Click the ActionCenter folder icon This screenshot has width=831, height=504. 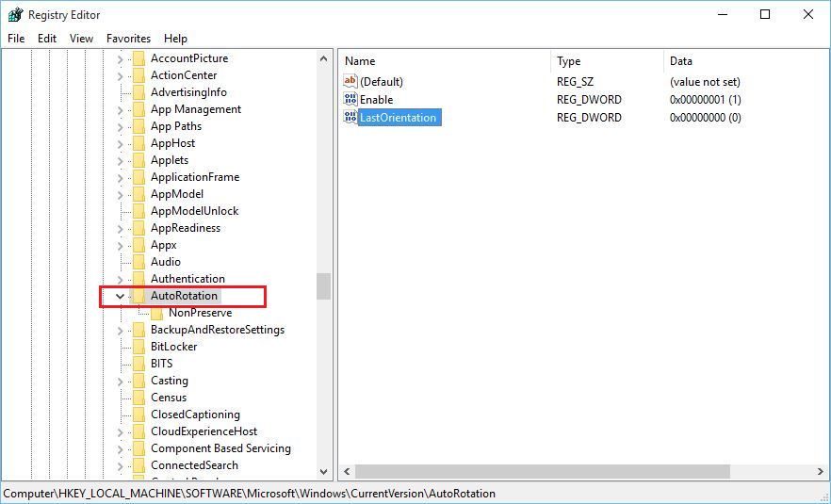[138, 75]
